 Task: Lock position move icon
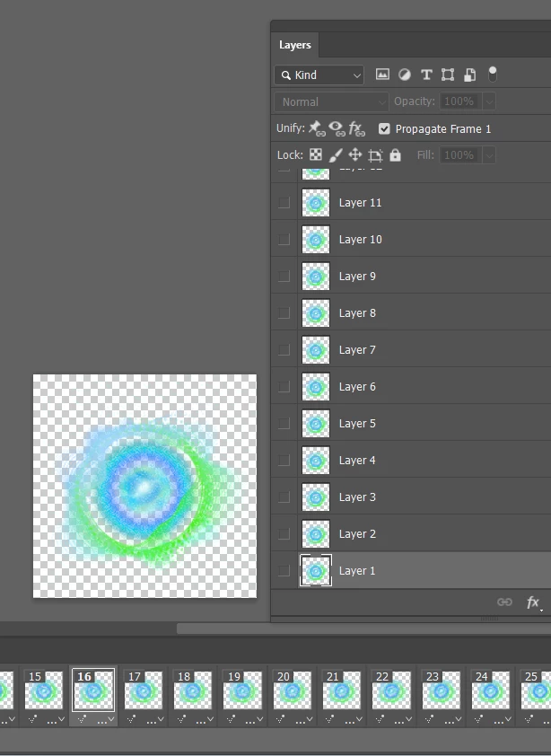pyautogui.click(x=355, y=154)
